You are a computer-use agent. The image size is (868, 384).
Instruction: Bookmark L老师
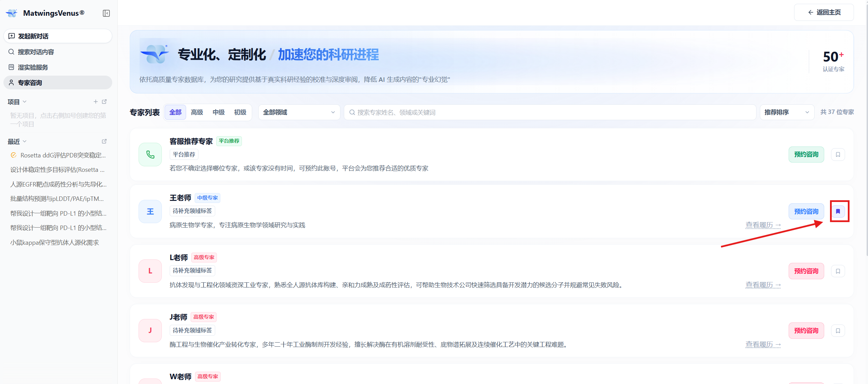point(838,271)
